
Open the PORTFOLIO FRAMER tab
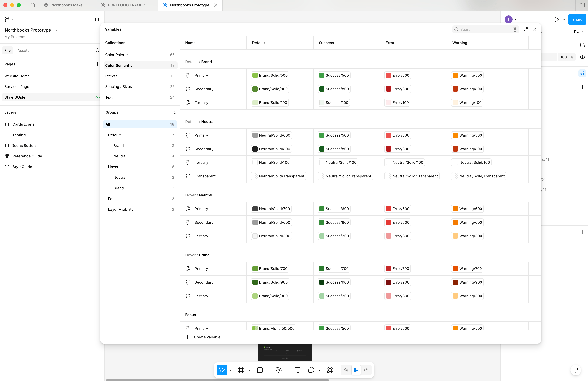[x=126, y=5]
